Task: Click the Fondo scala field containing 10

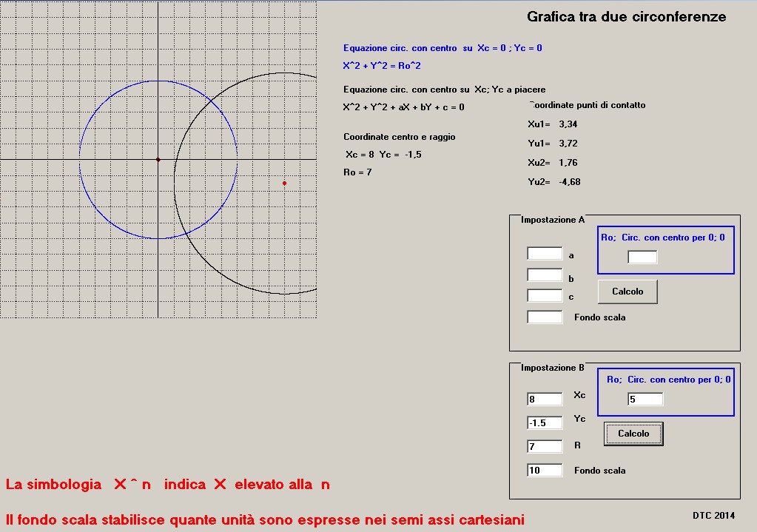Action: click(x=545, y=471)
